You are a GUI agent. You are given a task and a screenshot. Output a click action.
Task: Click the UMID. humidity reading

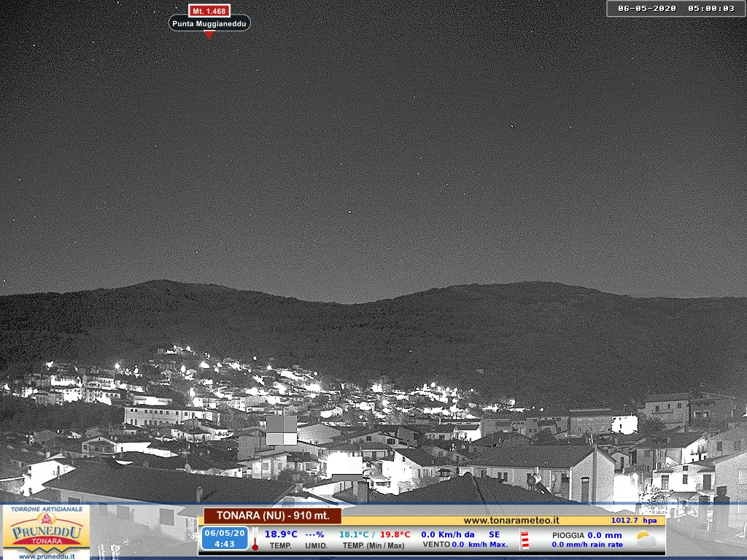(315, 540)
